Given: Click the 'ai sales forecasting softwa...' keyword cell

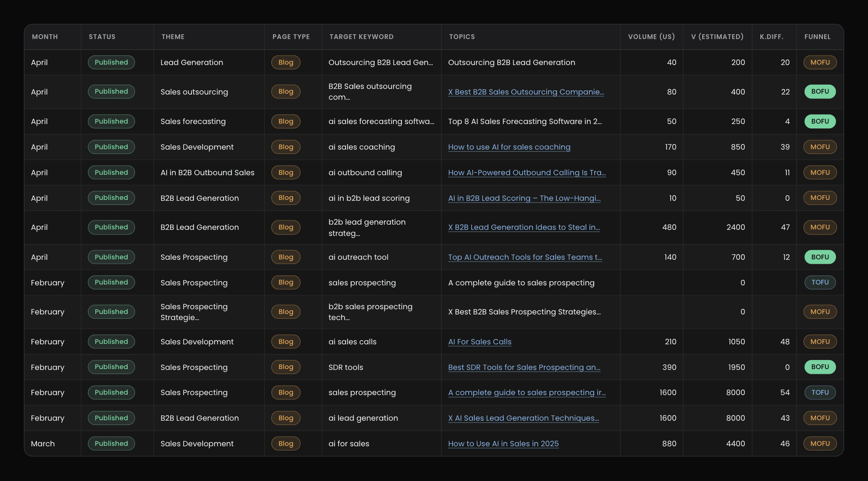Looking at the screenshot, I should tap(381, 121).
